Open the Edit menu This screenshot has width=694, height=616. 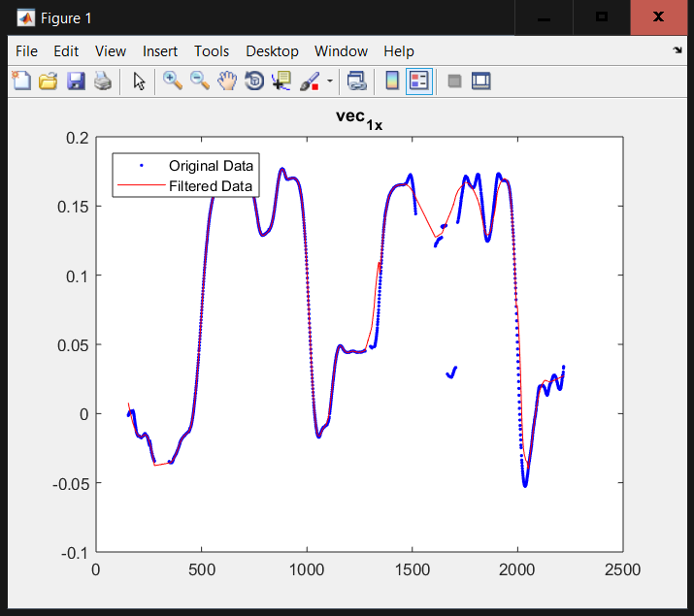tap(66, 51)
